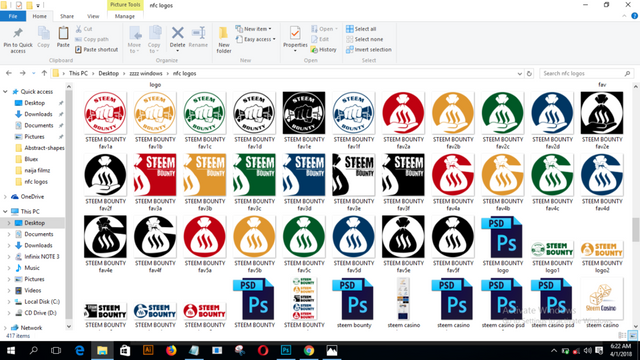640x360 pixels.
Task: Click Edit in the Open group
Action: click(x=320, y=39)
